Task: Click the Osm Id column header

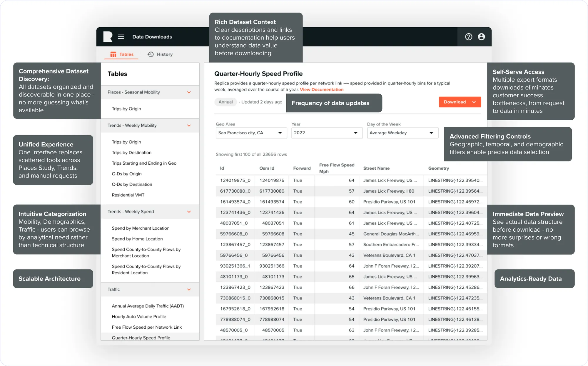Action: click(x=267, y=168)
